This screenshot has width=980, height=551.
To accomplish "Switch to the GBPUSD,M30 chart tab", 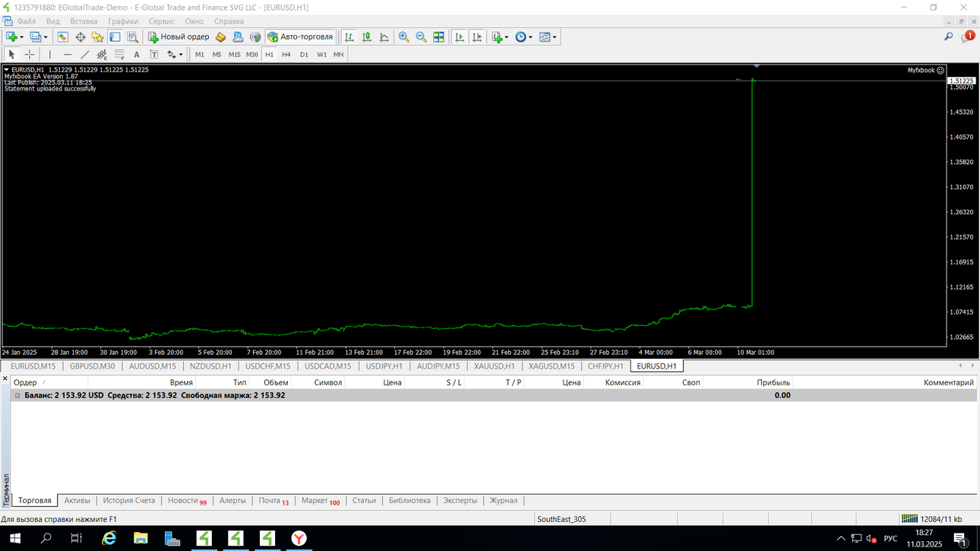I will pyautogui.click(x=93, y=366).
